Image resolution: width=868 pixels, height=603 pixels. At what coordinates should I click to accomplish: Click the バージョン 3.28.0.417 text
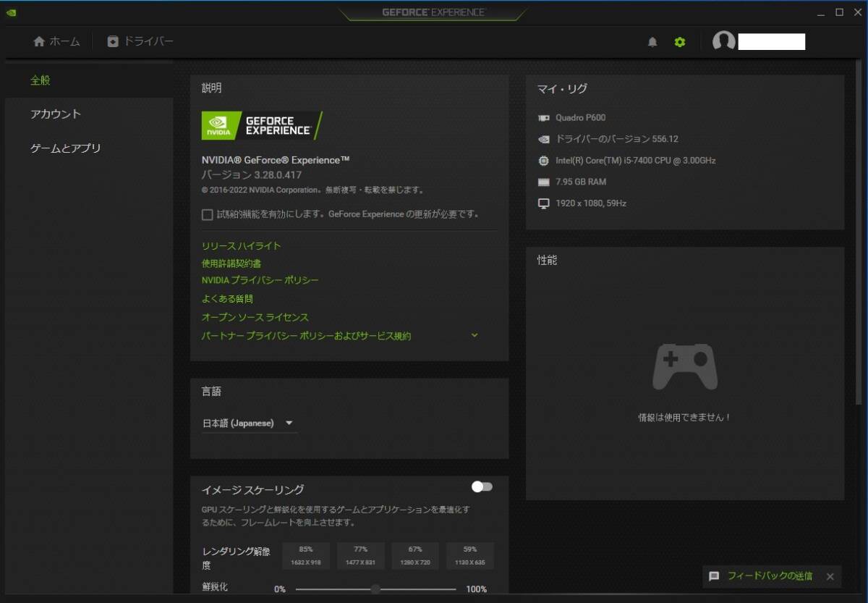[252, 175]
